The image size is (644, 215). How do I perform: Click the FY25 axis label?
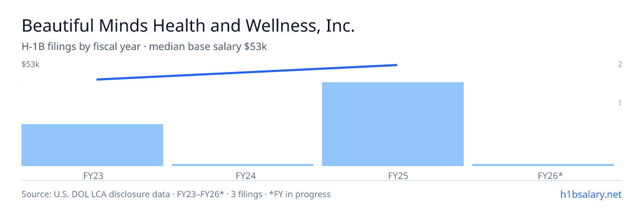[393, 176]
